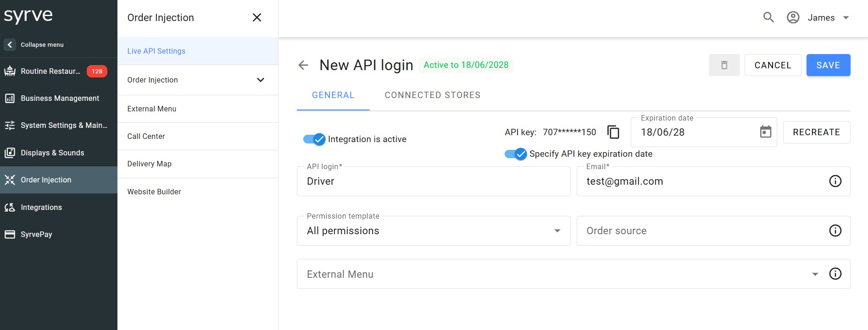Screen dimensions: 868x330
Task: Expand the Order Injection submenu chevron
Action: tap(261, 80)
